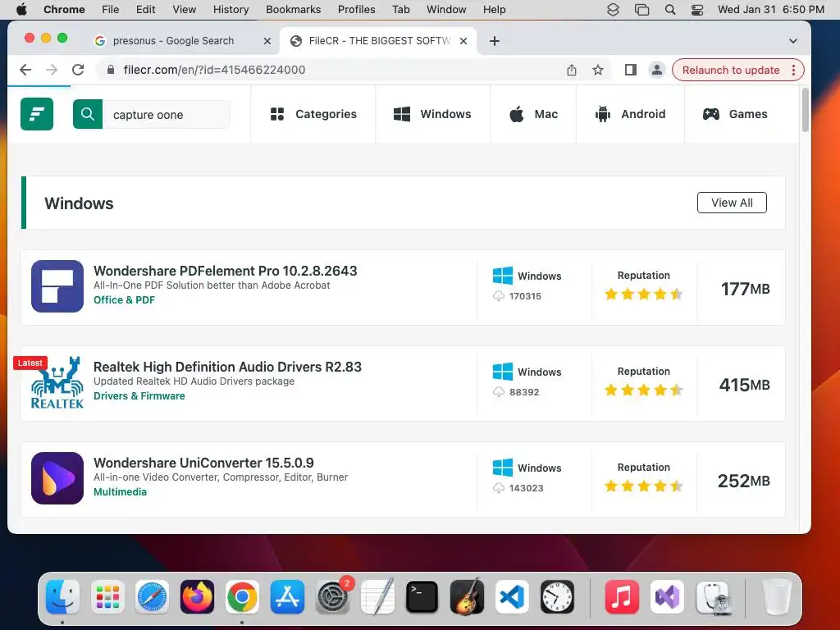Click the search field containing "capture oone"

tap(166, 115)
